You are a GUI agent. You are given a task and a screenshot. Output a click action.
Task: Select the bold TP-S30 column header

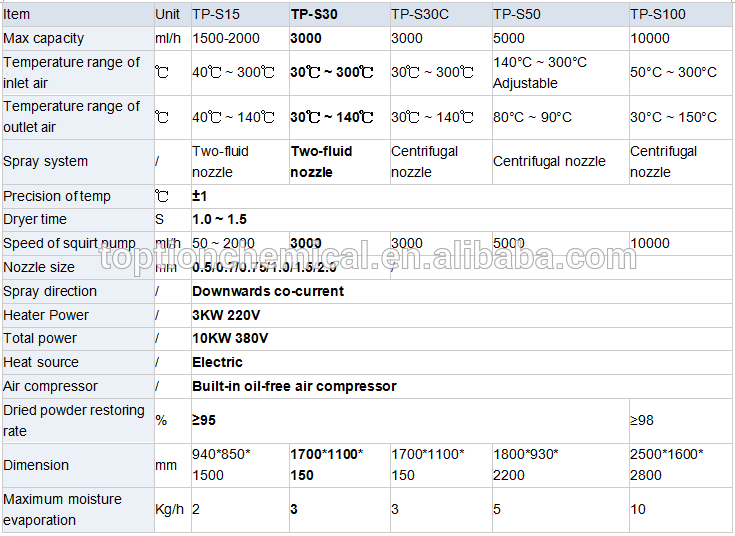point(314,15)
